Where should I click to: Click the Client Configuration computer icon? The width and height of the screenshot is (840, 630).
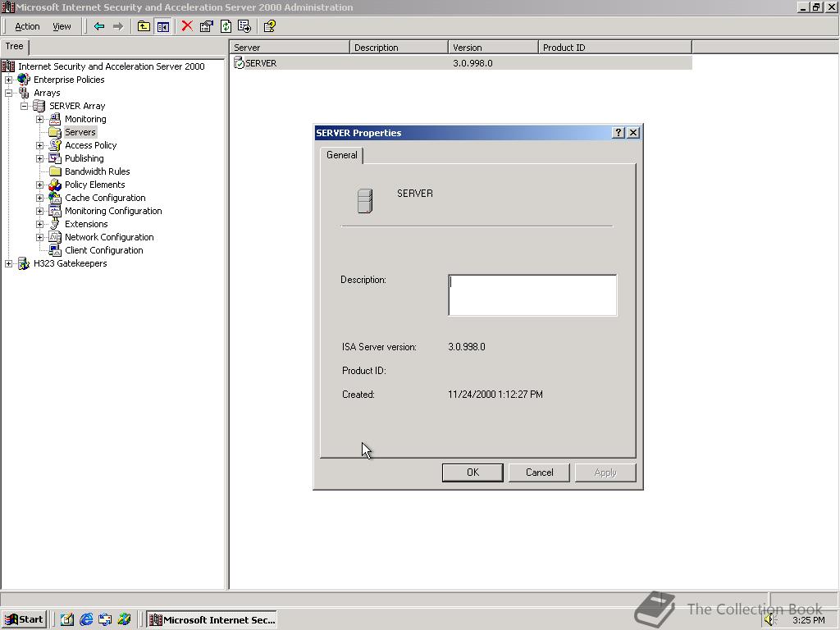pos(55,250)
